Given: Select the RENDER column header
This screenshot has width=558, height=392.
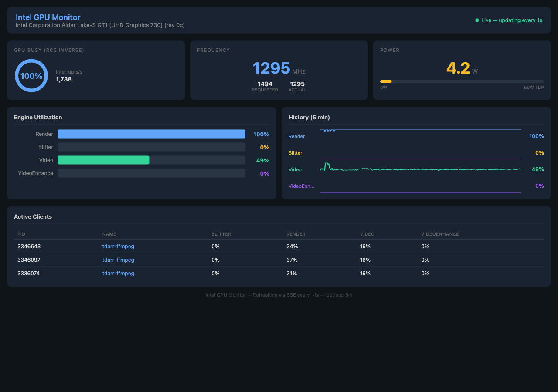Looking at the screenshot, I should (x=296, y=234).
